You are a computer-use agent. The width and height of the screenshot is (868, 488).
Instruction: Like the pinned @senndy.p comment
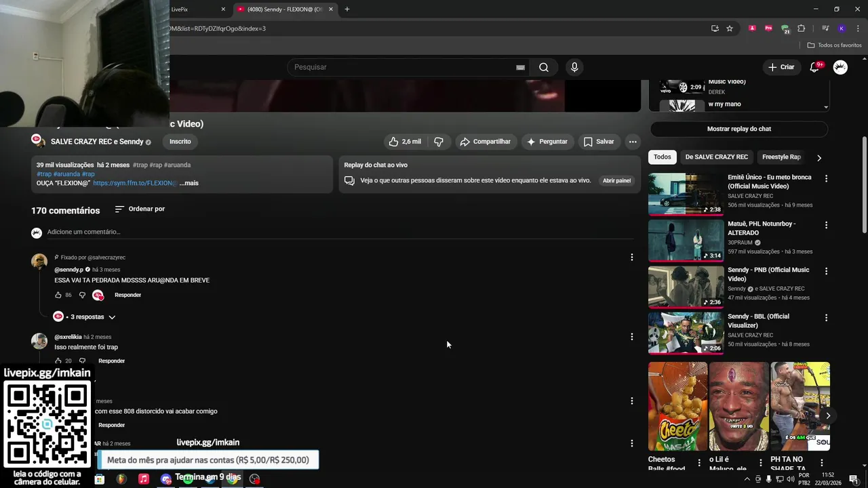click(x=58, y=295)
